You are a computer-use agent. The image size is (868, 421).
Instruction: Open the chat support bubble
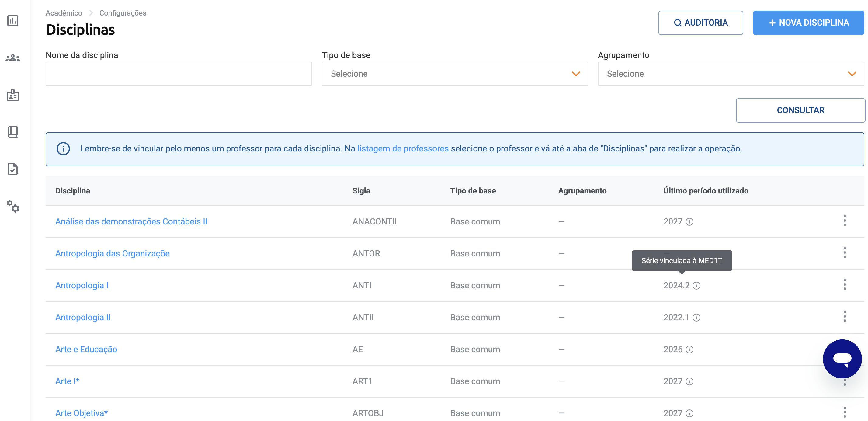click(842, 359)
